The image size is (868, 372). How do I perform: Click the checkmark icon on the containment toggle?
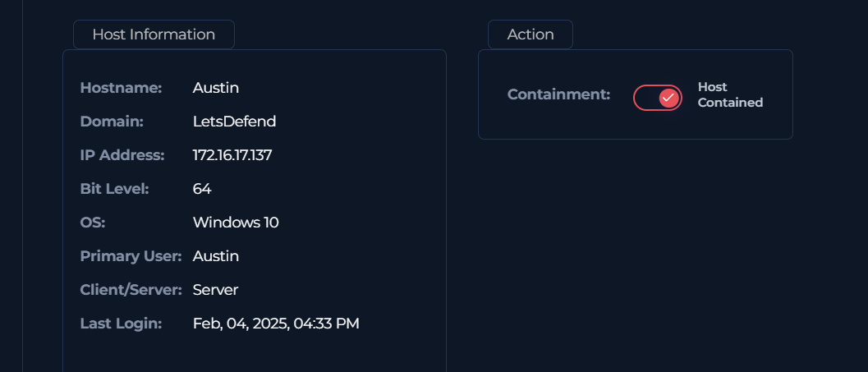(x=668, y=98)
